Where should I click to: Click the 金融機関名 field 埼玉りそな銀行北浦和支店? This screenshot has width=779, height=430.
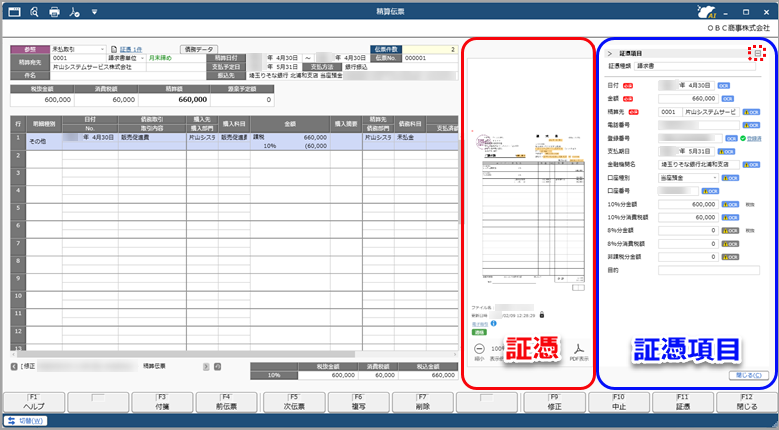(699, 164)
